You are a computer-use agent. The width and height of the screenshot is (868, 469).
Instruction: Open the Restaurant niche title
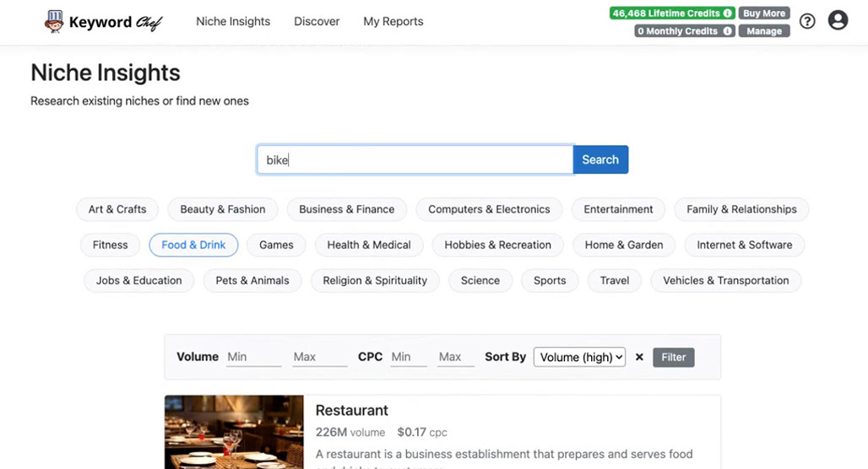coord(351,410)
